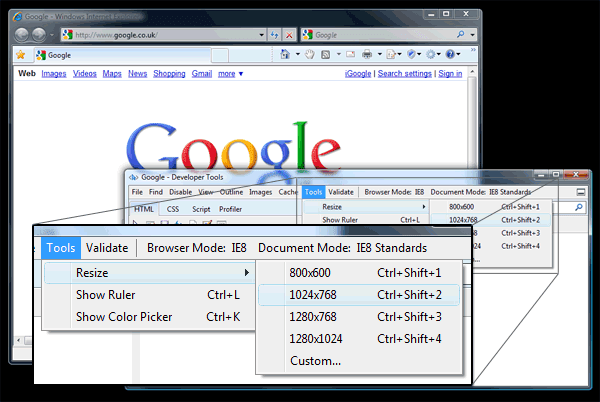Open the search provider dropdown arrow
This screenshot has width=600, height=402.
pyautogui.click(x=473, y=35)
